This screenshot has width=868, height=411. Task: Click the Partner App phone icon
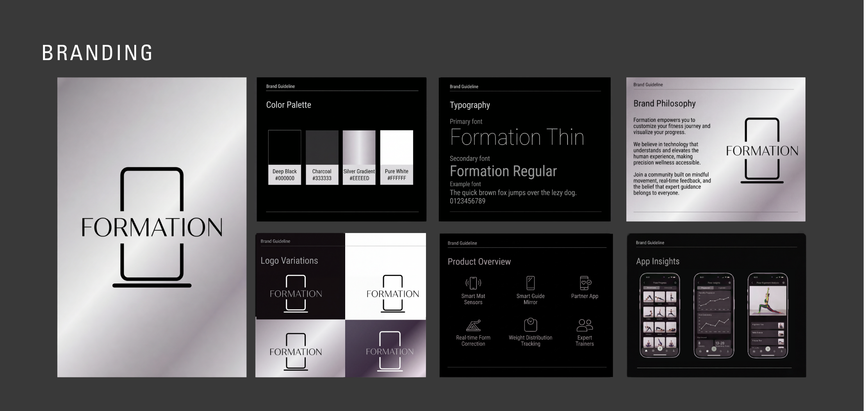(585, 283)
